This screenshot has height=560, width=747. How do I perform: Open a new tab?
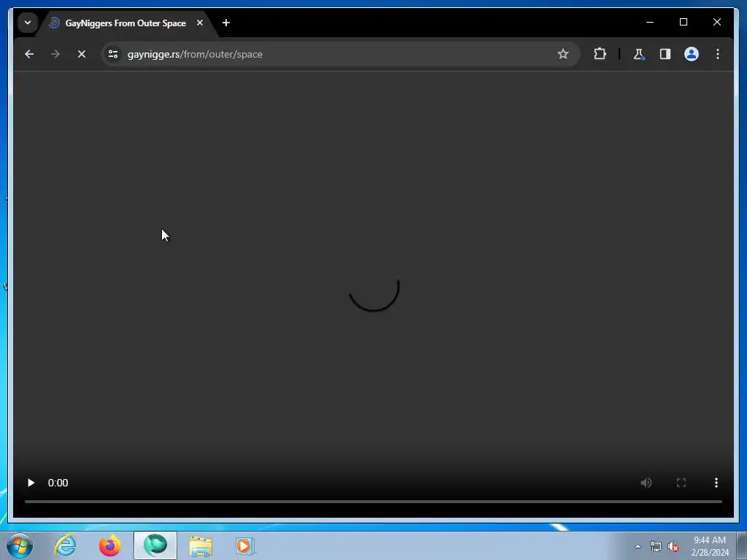click(x=226, y=23)
